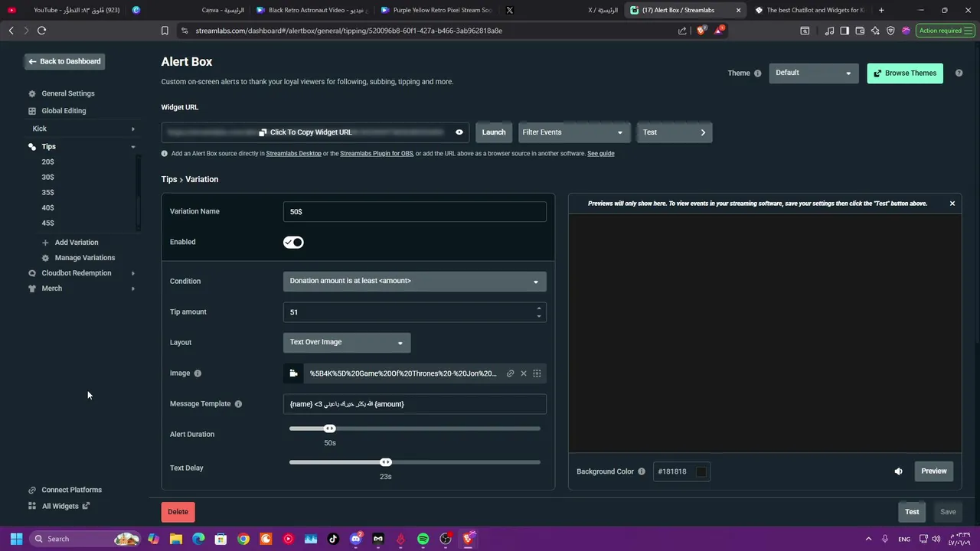Click Back to Dashboard button
This screenshot has height=551, width=980.
pos(64,61)
